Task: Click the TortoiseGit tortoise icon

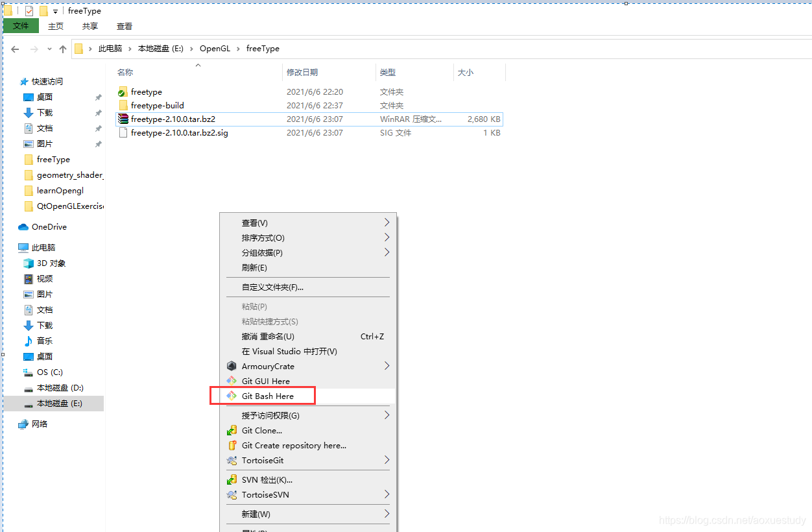Action: (x=232, y=460)
